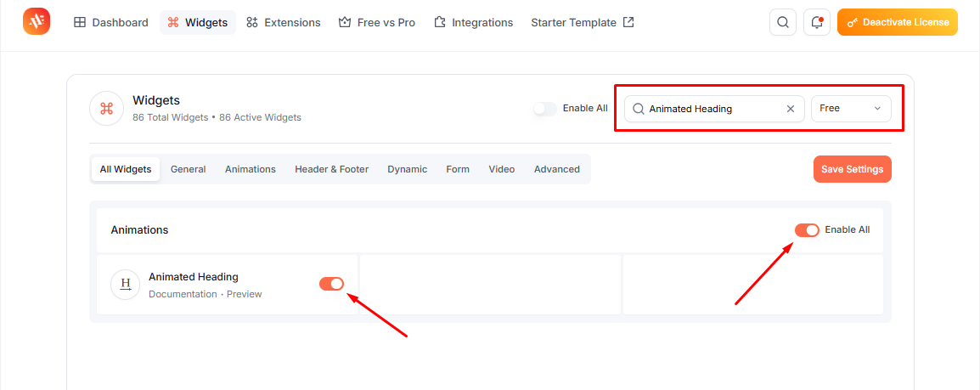Click the Widgets command-symbol icon in the panel header
The width and height of the screenshot is (980, 390).
106,108
